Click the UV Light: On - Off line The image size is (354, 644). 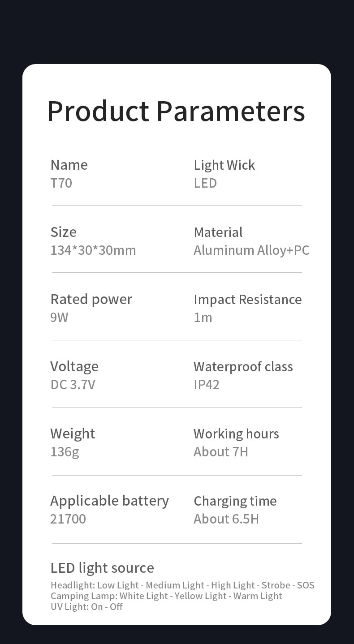point(86,607)
